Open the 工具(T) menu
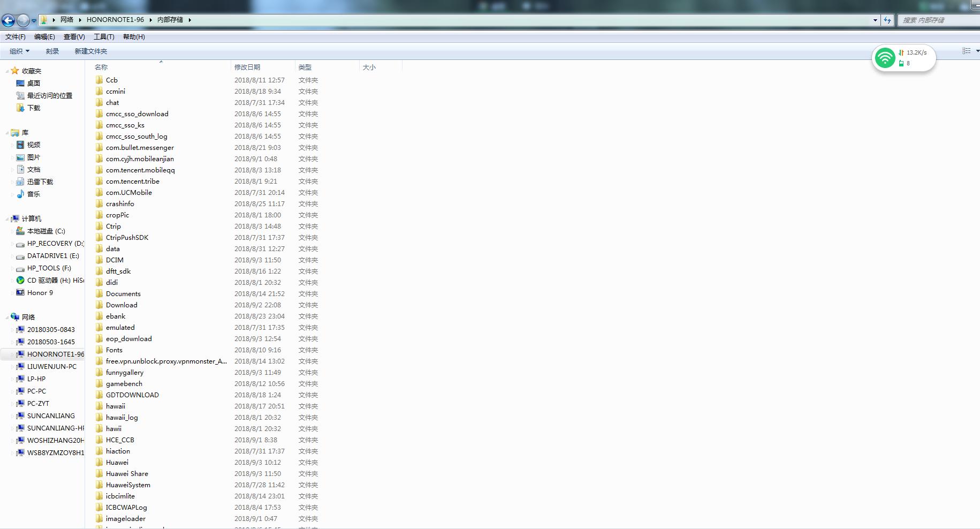Image resolution: width=980 pixels, height=529 pixels. click(x=104, y=36)
